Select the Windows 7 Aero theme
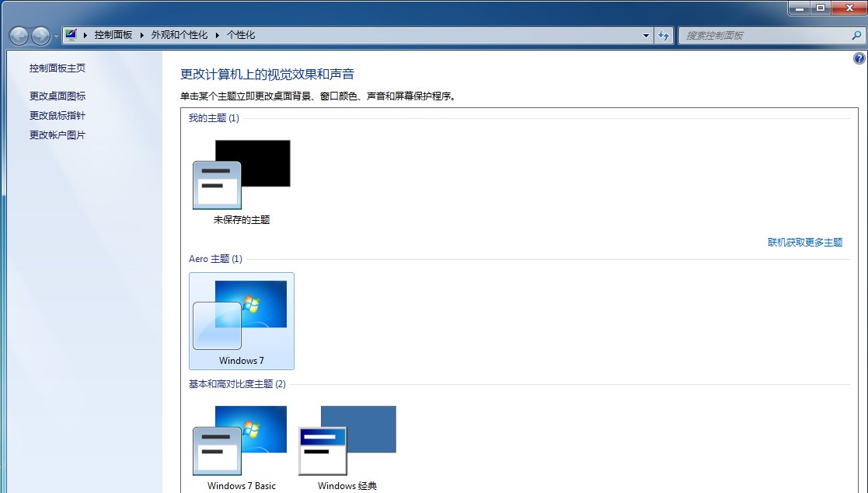The width and height of the screenshot is (868, 493). 242,319
